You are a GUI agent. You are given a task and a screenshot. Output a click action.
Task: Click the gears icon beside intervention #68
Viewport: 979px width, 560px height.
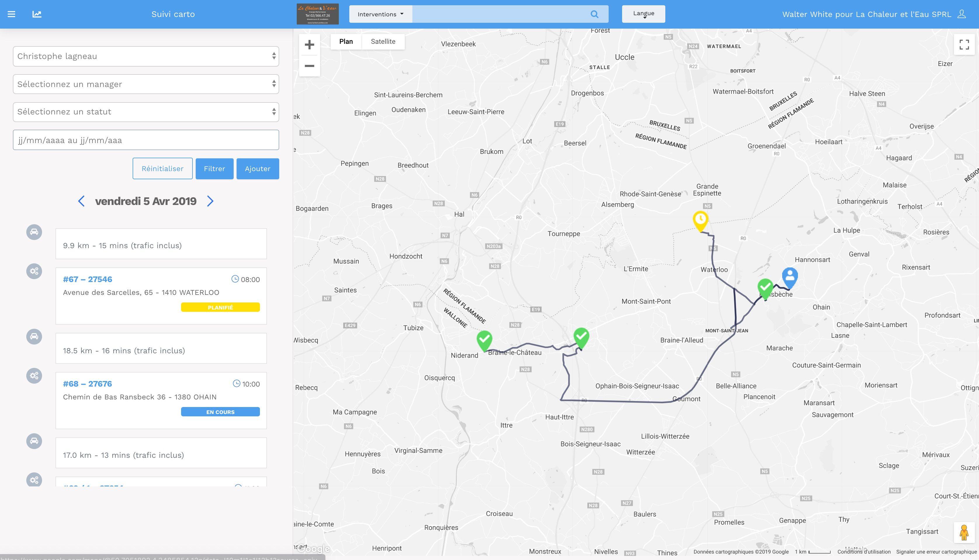[34, 375]
